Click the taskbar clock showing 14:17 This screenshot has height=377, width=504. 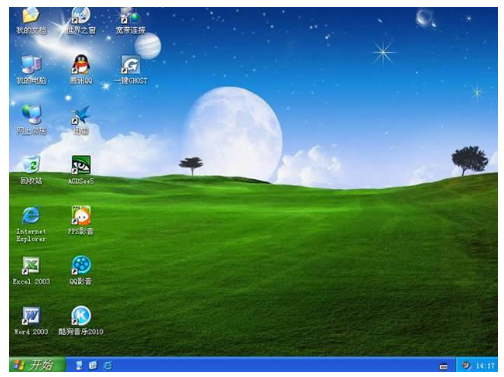point(485,366)
